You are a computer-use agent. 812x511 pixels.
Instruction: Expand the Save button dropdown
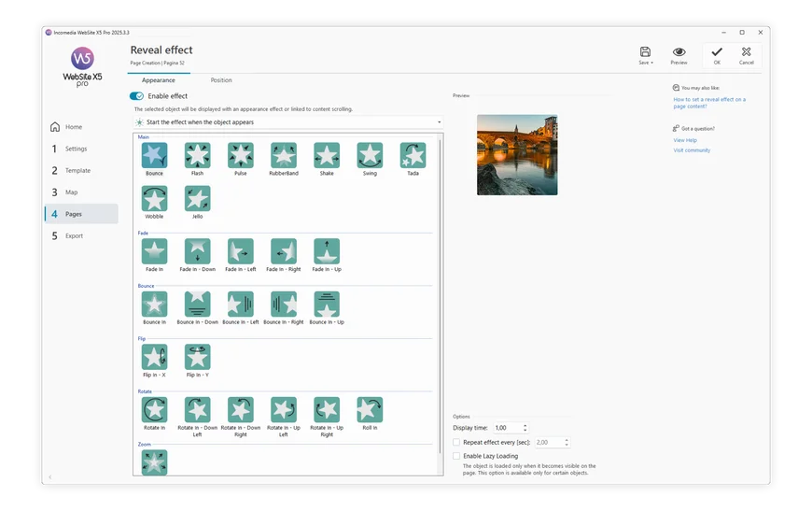click(x=652, y=63)
